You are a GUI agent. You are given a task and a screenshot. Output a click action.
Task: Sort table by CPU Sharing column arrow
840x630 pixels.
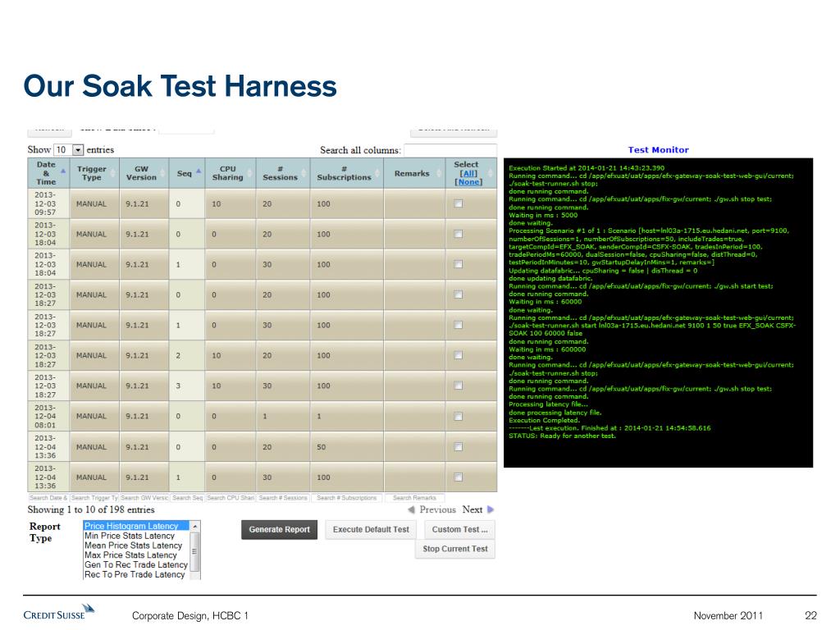249,173
